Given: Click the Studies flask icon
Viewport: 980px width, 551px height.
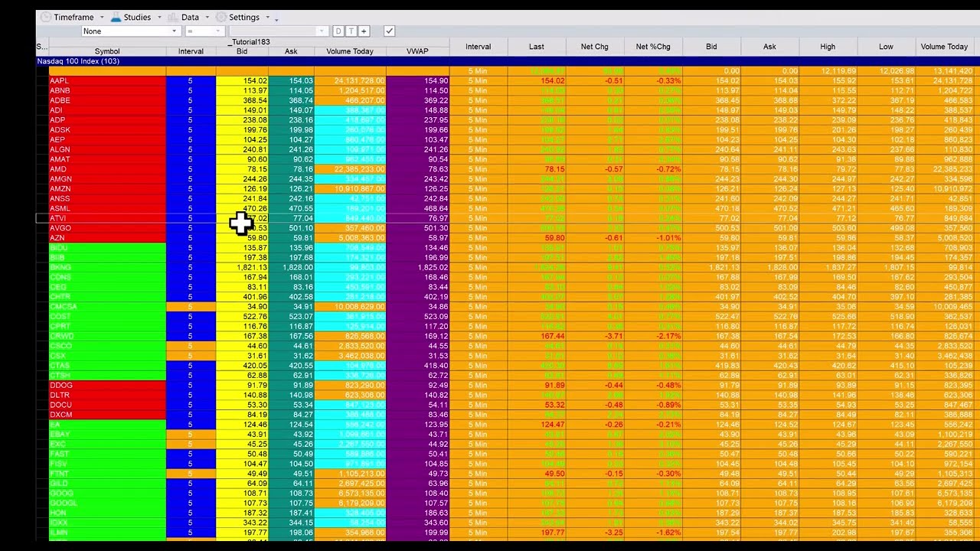Looking at the screenshot, I should pyautogui.click(x=116, y=17).
